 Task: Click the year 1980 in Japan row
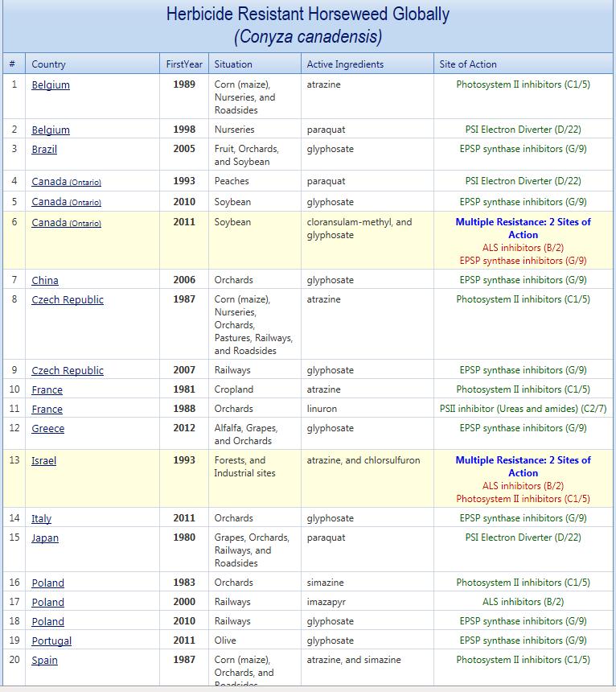click(x=184, y=537)
